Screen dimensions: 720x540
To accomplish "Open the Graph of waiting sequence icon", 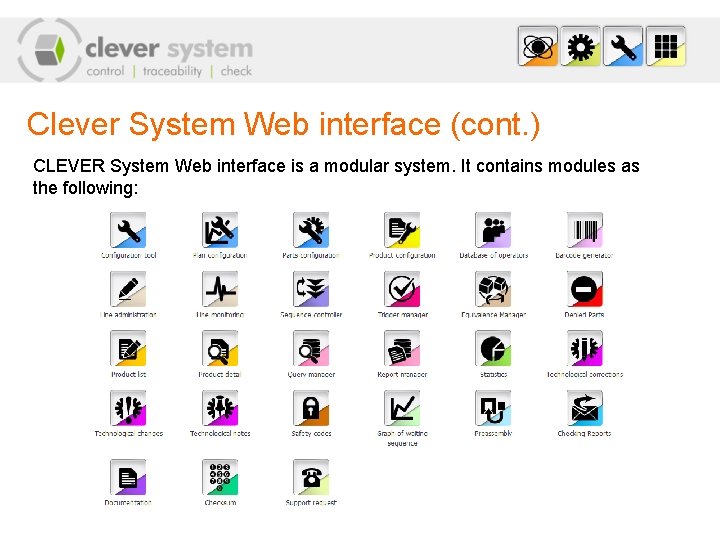I will click(402, 408).
